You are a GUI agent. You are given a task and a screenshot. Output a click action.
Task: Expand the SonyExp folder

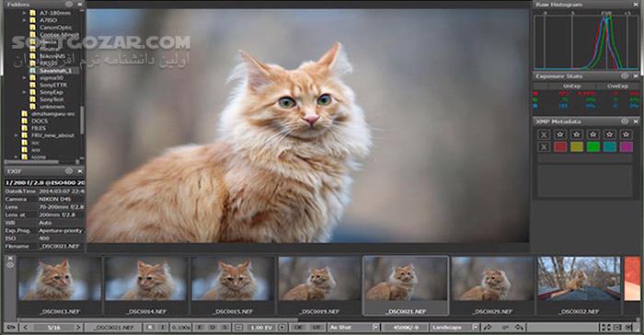point(25,92)
